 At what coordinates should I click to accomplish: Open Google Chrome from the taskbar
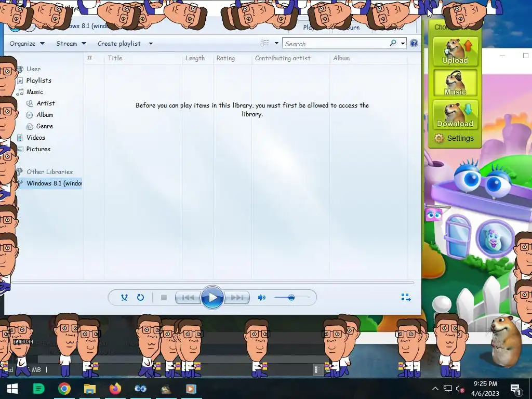64,389
